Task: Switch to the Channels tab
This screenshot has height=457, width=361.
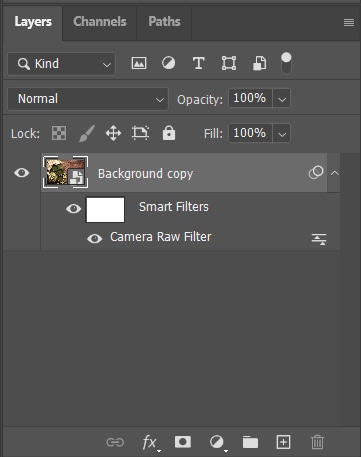Action: coord(100,22)
